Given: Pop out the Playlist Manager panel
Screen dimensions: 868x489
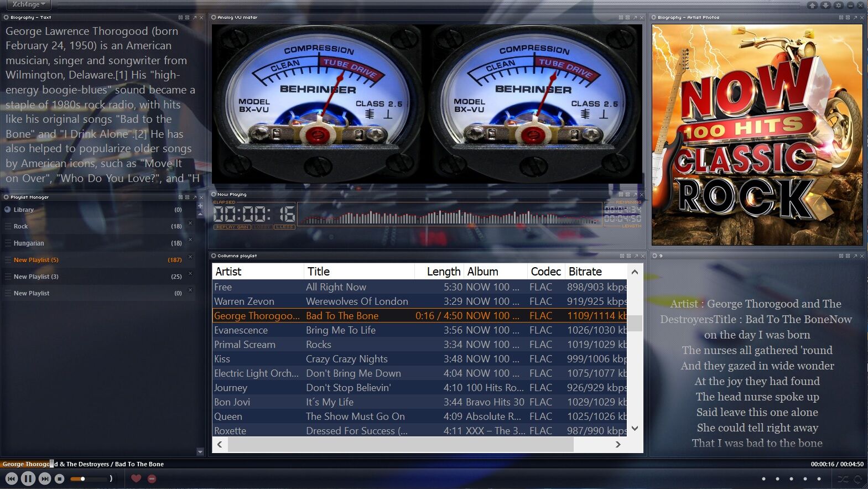Looking at the screenshot, I should pyautogui.click(x=194, y=197).
